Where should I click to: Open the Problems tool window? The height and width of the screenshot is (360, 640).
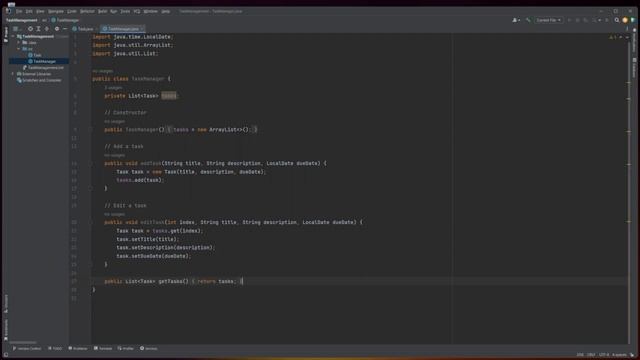(x=78, y=349)
